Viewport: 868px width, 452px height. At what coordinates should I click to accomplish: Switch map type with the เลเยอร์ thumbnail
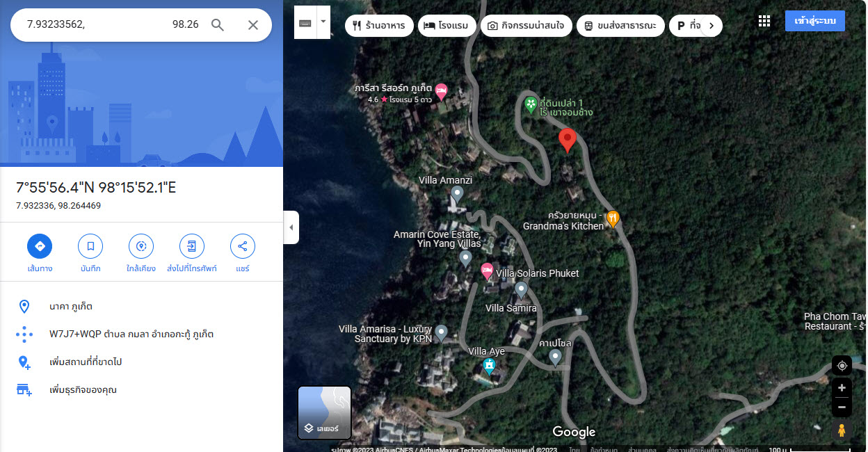tap(325, 413)
